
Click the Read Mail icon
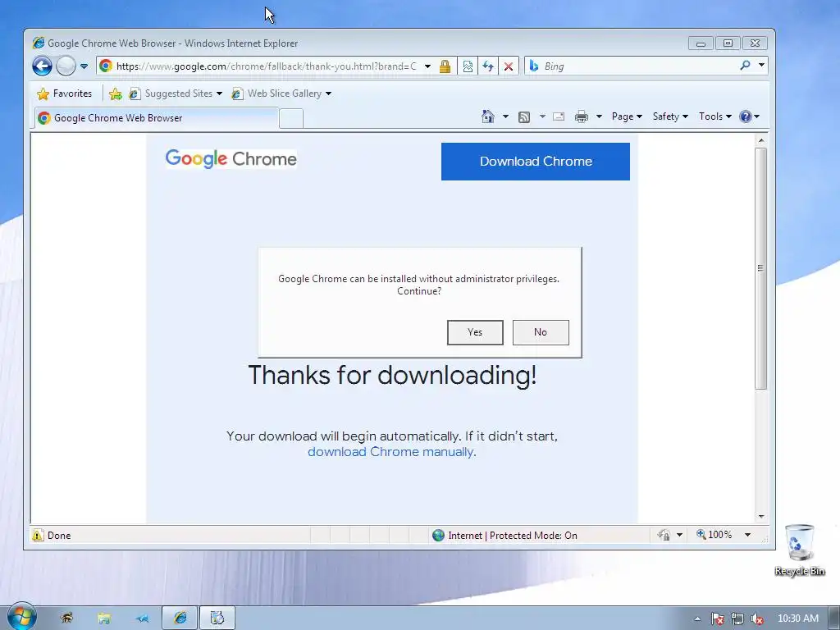[559, 116]
